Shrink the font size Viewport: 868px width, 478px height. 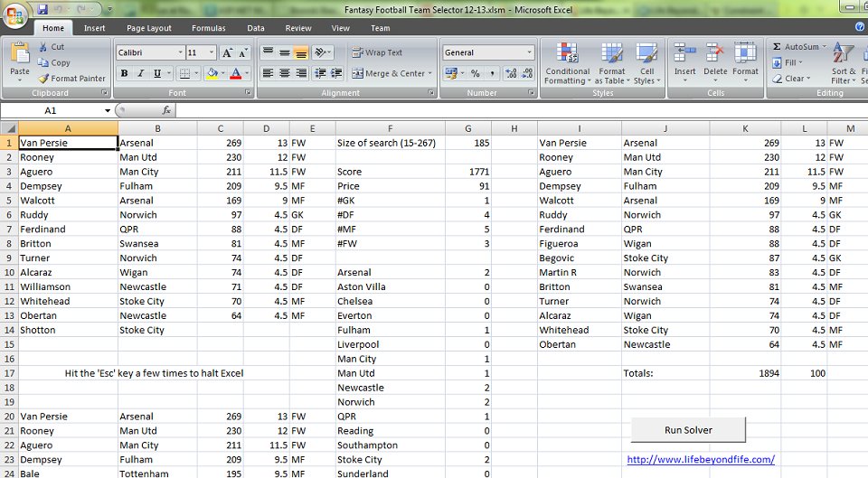coord(242,52)
